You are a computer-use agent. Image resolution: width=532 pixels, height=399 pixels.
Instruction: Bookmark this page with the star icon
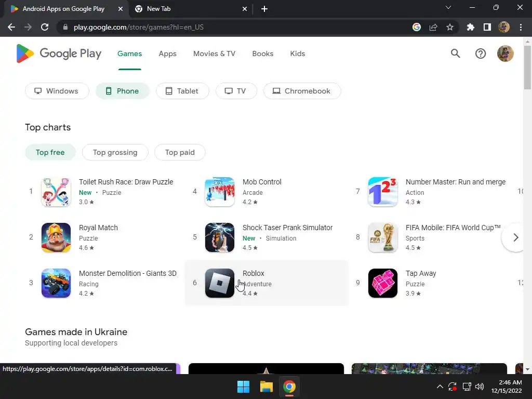click(x=450, y=27)
